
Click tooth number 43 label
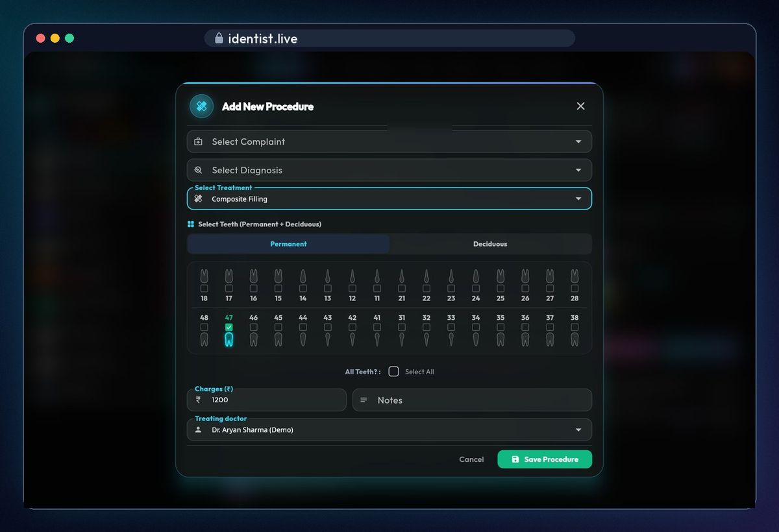328,318
